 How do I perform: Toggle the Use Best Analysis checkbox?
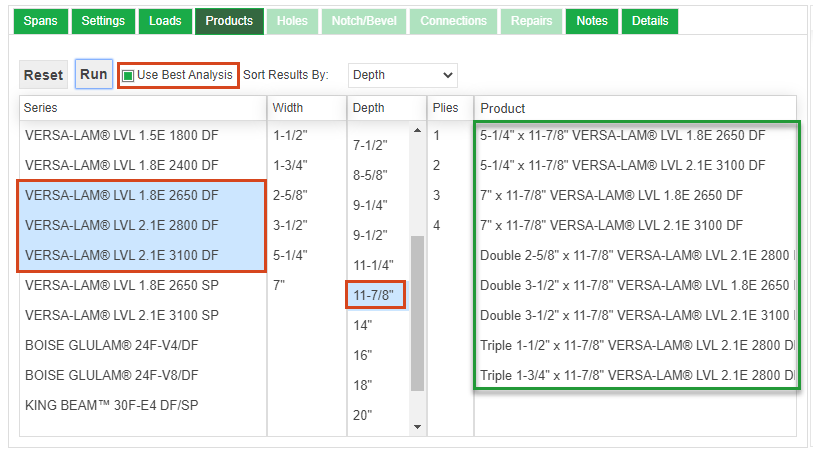pos(128,76)
